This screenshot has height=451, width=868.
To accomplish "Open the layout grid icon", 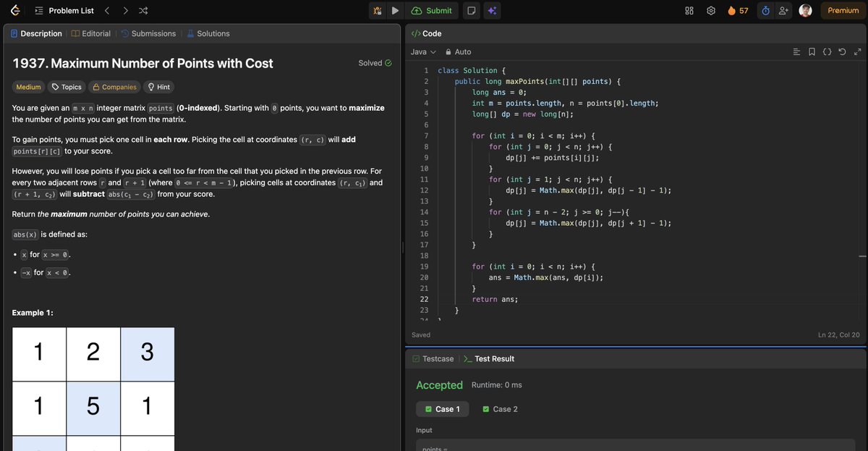I will click(x=689, y=11).
